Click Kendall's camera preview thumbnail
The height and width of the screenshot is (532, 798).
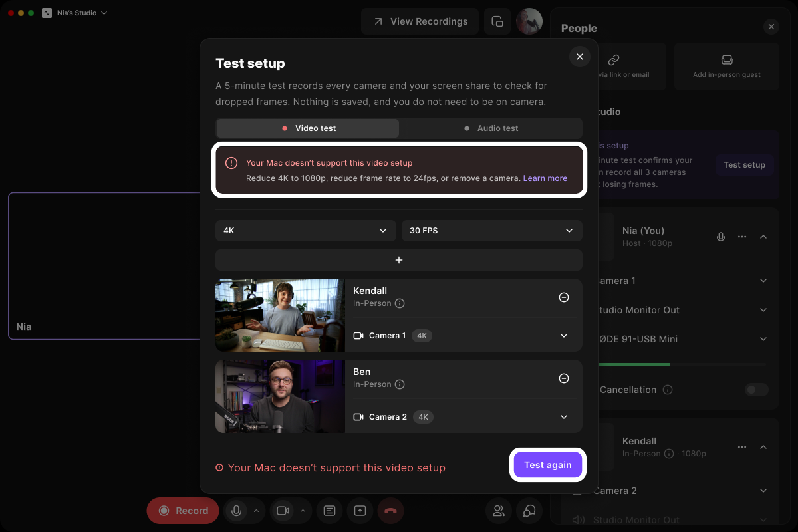click(280, 315)
